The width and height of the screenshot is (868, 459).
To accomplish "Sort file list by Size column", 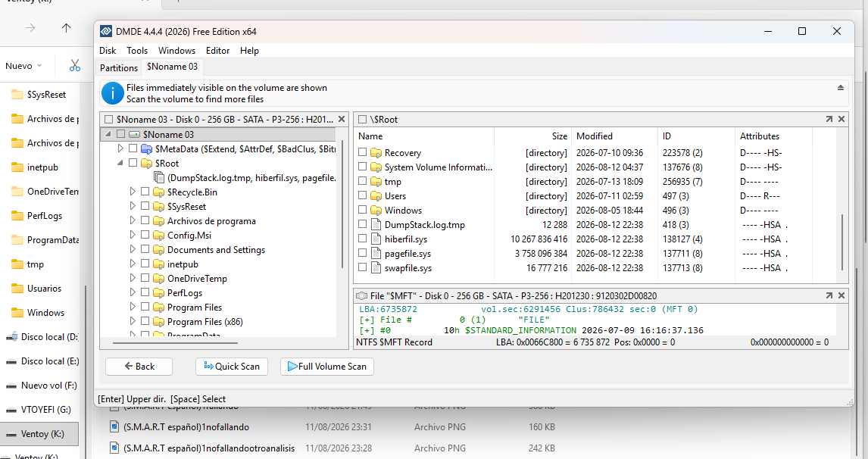I will (560, 136).
